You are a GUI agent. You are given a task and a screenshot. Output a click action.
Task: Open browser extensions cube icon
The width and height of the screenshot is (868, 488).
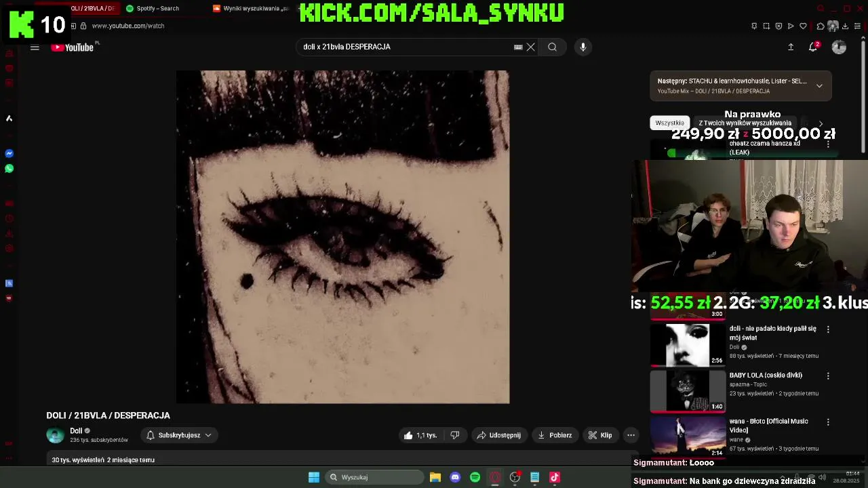(821, 26)
